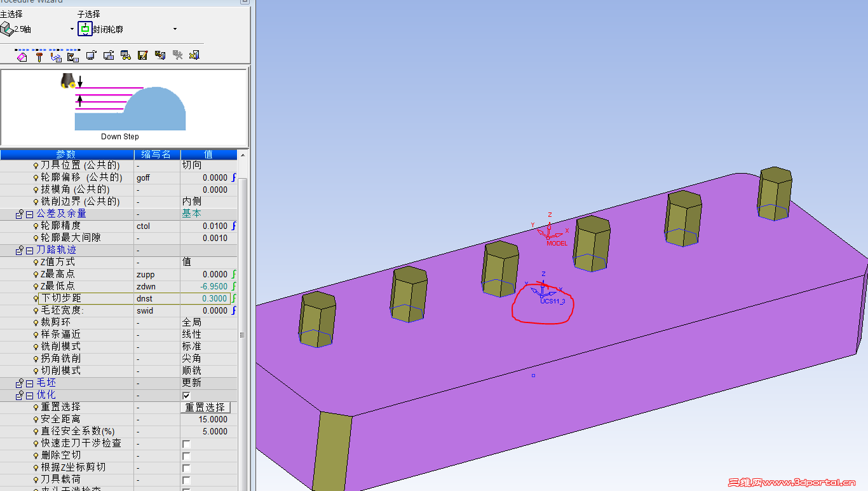Click the green 封闭轮廓 sub-selection icon
The width and height of the screenshot is (868, 491).
85,29
